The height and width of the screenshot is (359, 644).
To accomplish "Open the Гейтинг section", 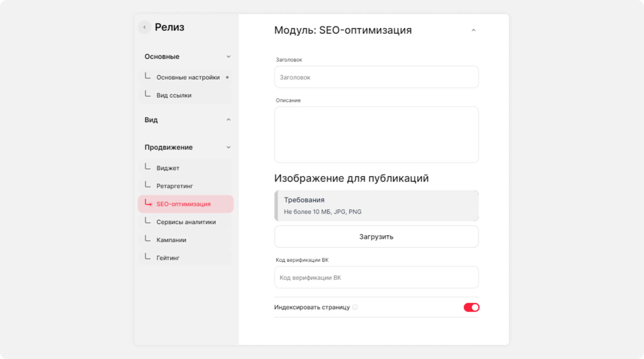I will (x=168, y=258).
